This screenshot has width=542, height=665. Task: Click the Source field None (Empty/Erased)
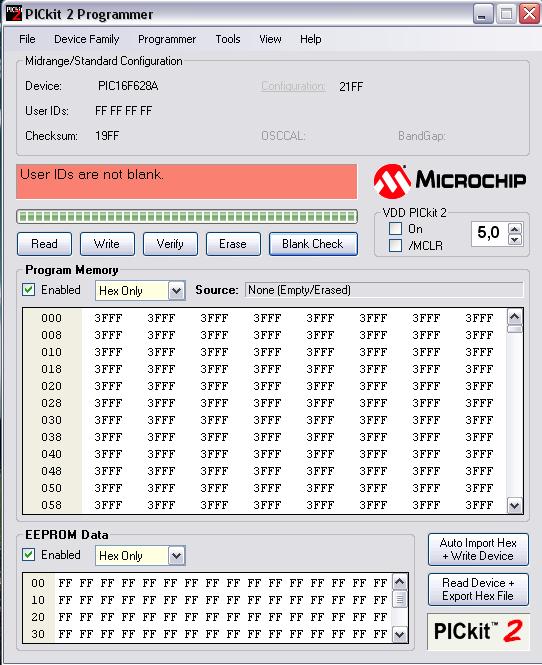click(384, 290)
